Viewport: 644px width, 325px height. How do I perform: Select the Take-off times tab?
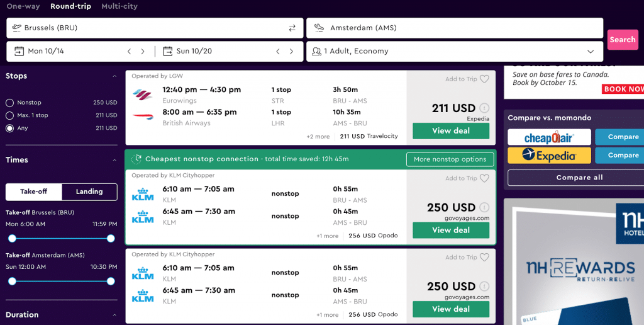point(34,191)
